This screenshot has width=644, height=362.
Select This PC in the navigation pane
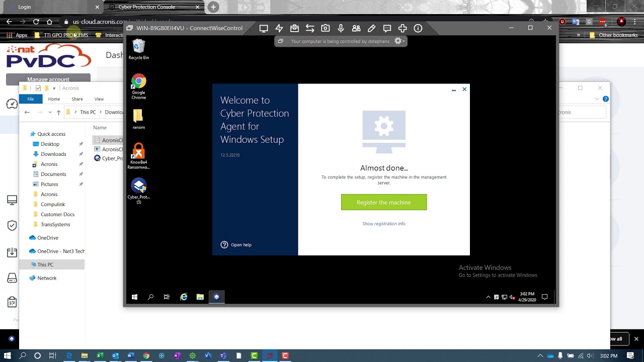click(45, 264)
